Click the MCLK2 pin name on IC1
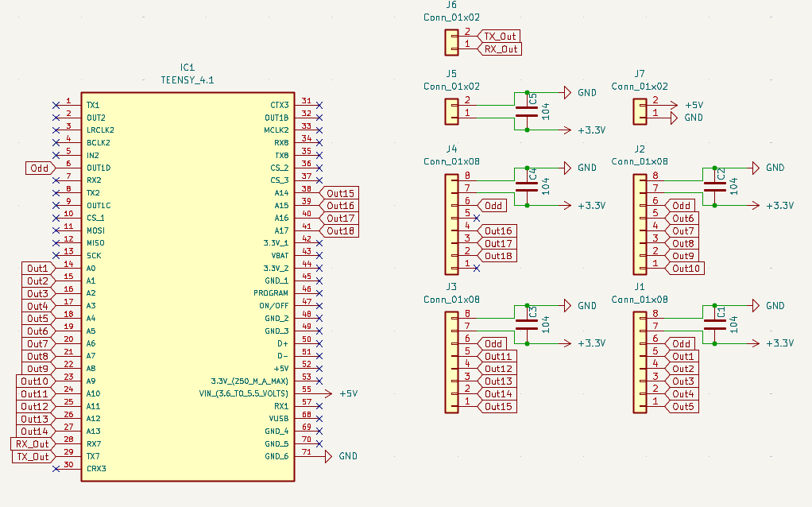Viewport: 812px width, 507px height. point(276,130)
